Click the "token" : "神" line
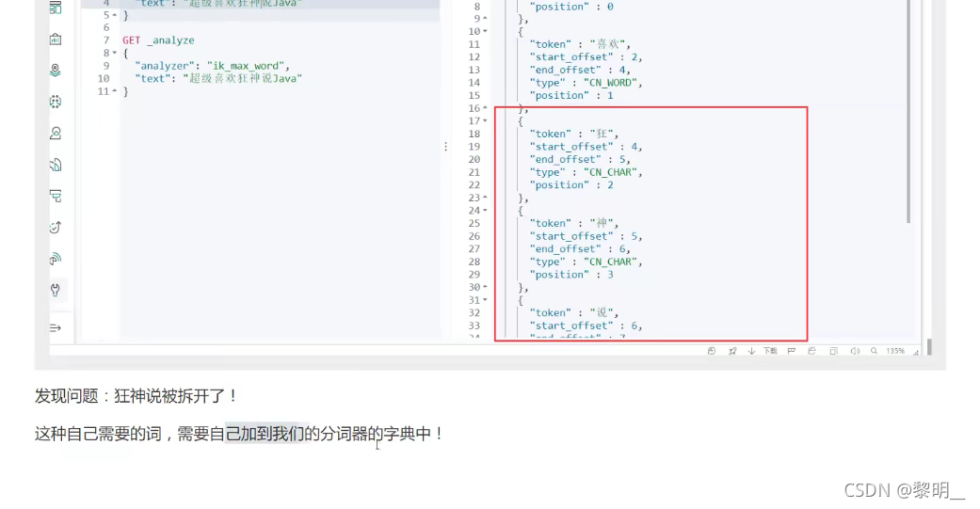The height and width of the screenshot is (509, 980). click(573, 223)
